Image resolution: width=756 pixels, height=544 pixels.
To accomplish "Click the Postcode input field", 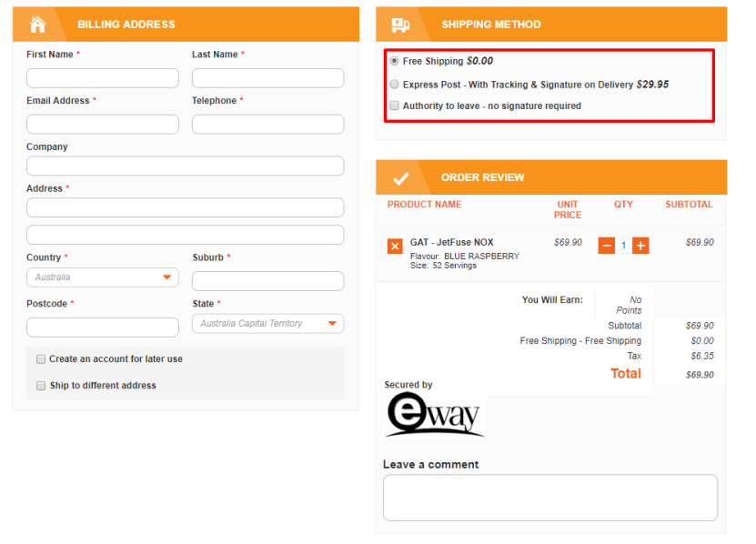I will pyautogui.click(x=103, y=327).
